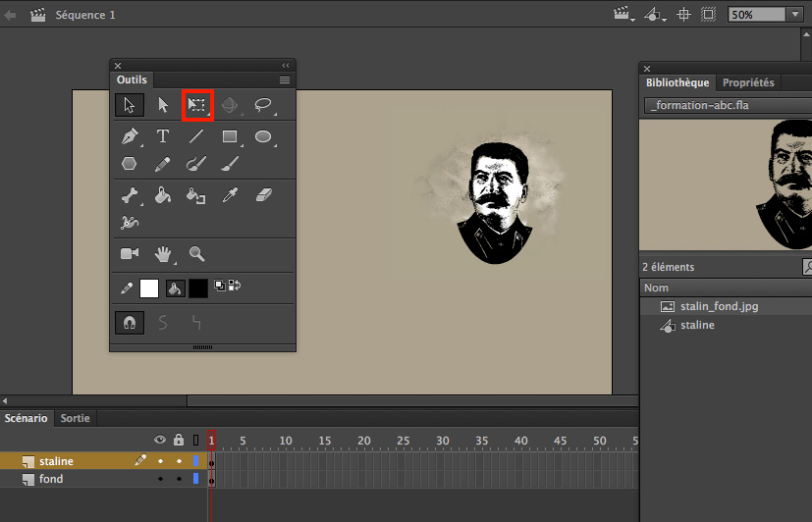
Task: Open the Edit Scene dropdown
Action: 624,15
